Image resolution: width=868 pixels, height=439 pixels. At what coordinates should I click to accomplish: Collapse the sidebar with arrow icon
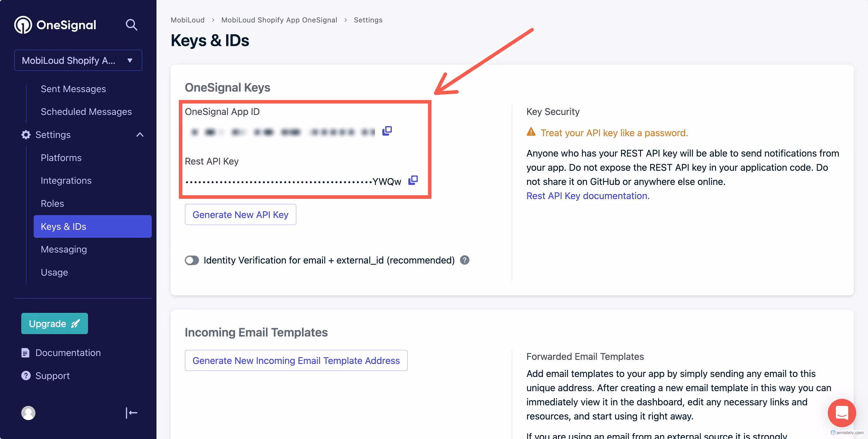click(x=131, y=413)
